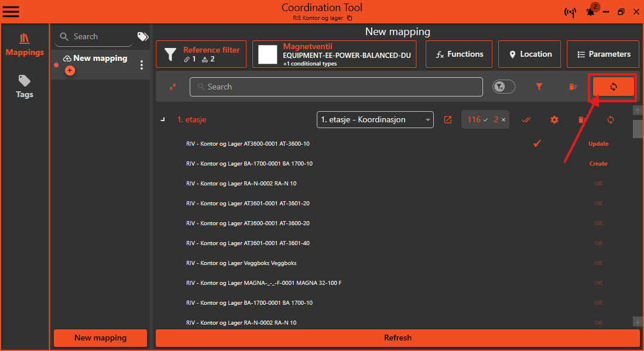
Task: Click the filter funnel icon above the list
Action: click(539, 86)
